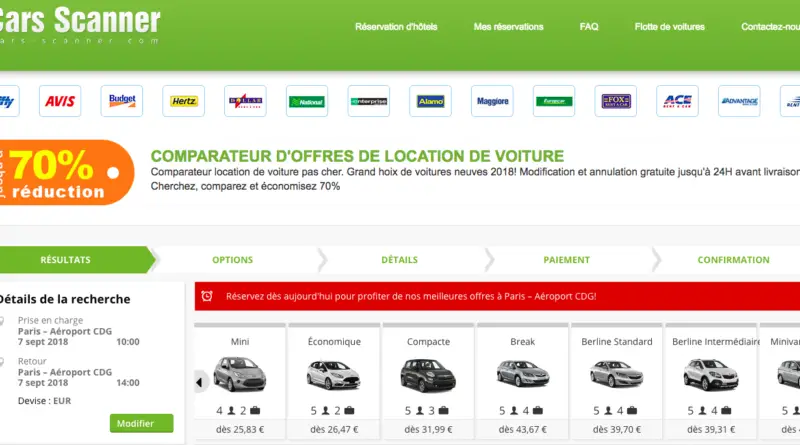Screen dimensions: 800x445
Task: Click the dès 25,83 € price
Action: click(240, 429)
